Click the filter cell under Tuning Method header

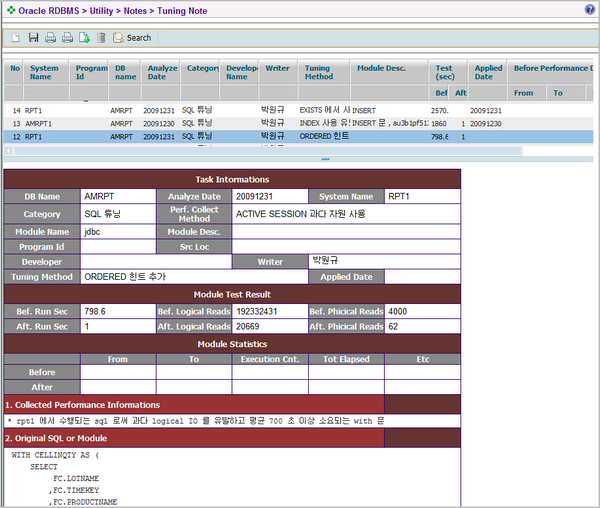coord(324,93)
